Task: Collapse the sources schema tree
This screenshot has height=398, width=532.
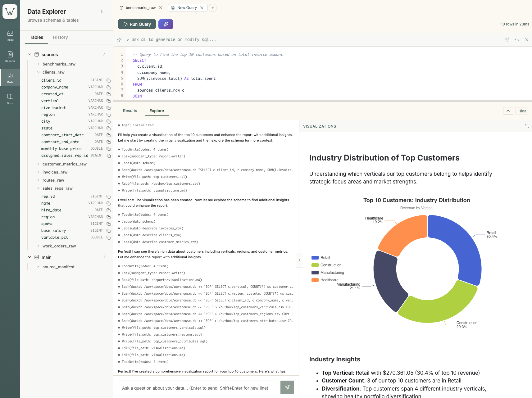Action: point(30,55)
